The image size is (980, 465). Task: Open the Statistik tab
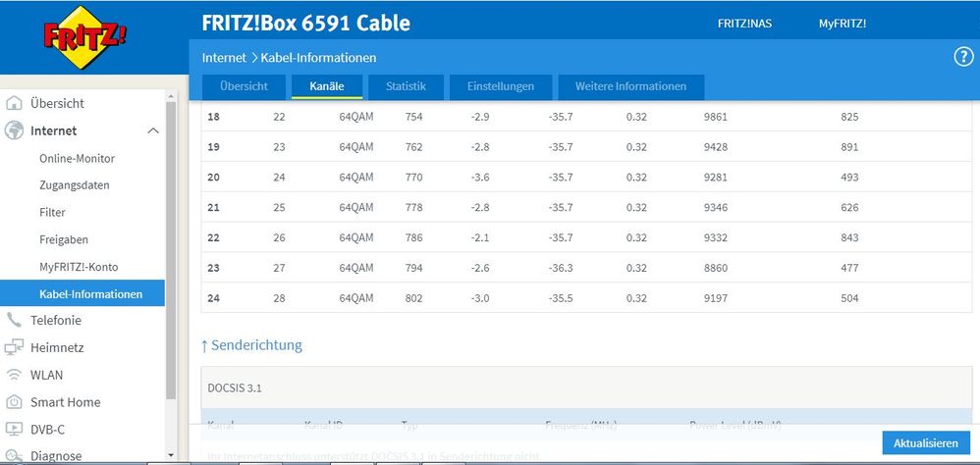click(406, 86)
